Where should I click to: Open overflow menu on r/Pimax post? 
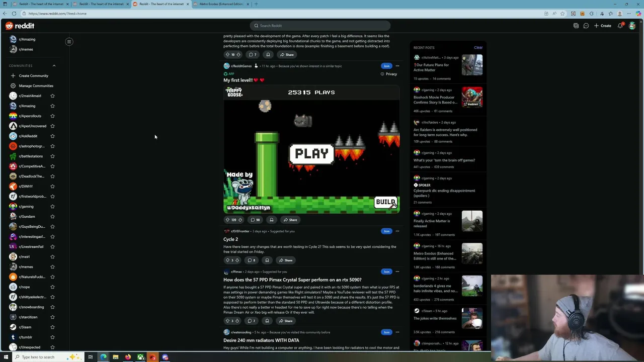coord(397,271)
